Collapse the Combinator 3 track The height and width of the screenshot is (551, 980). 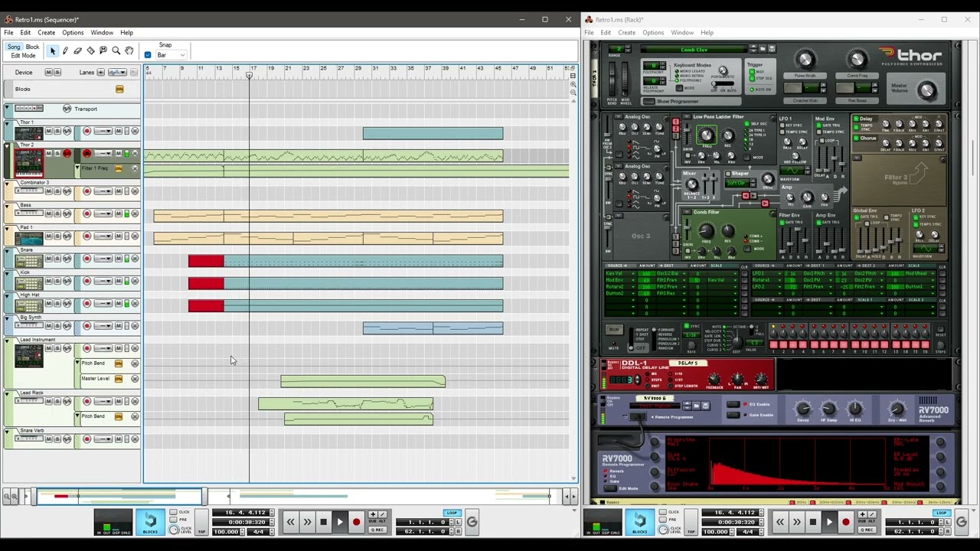(x=7, y=183)
